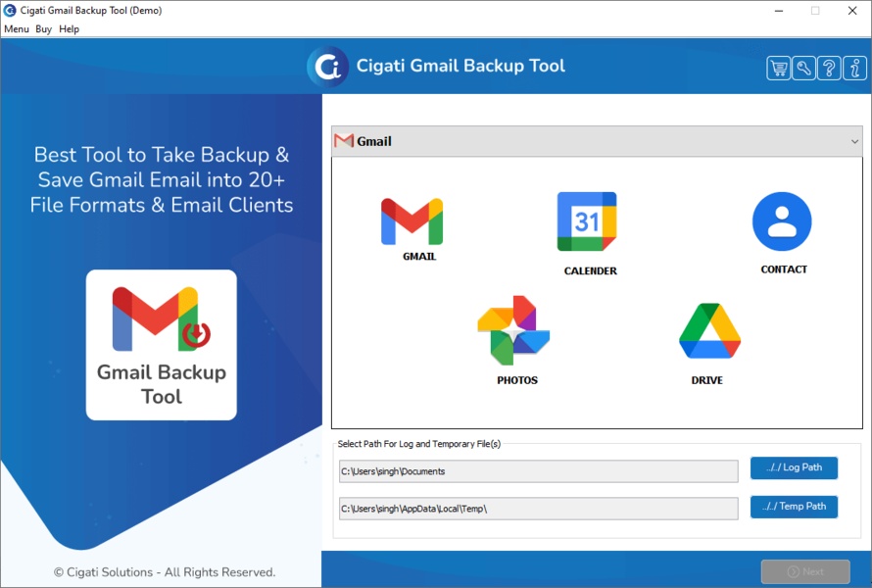Click the info about icon
Screen dimensions: 872x588
(855, 68)
